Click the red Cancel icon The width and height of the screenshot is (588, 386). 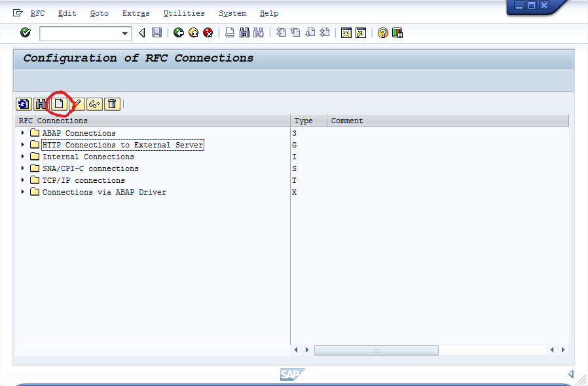[208, 33]
